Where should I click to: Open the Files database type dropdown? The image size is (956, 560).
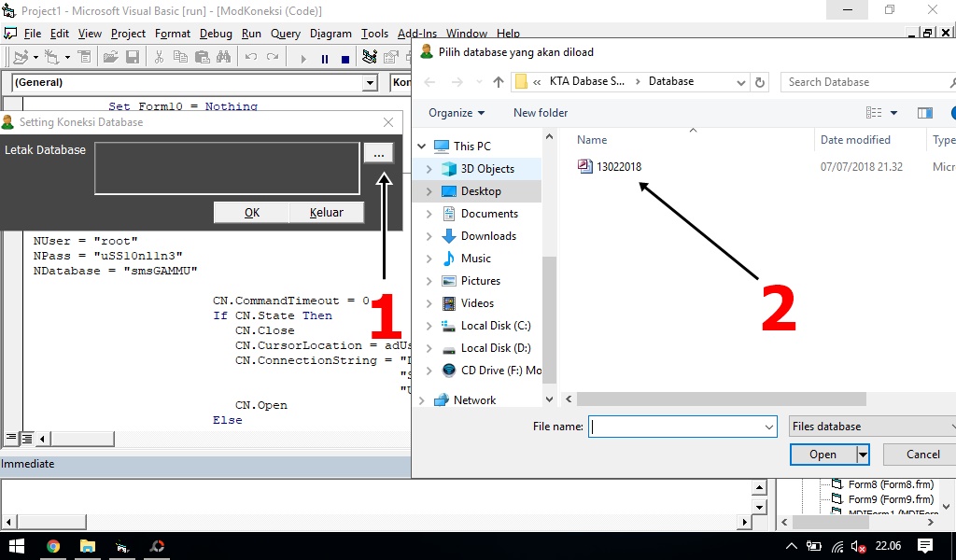pyautogui.click(x=873, y=427)
